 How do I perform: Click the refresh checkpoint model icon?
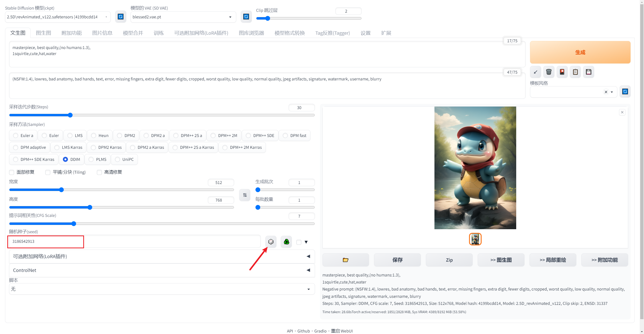(x=120, y=17)
